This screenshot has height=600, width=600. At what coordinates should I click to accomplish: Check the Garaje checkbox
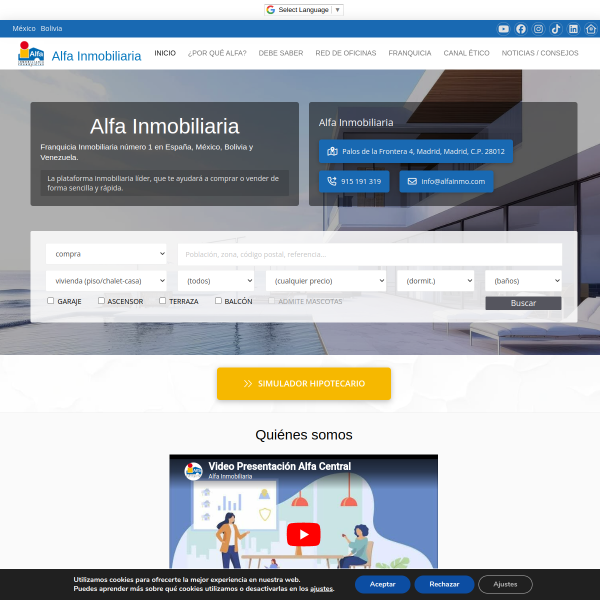(51, 301)
